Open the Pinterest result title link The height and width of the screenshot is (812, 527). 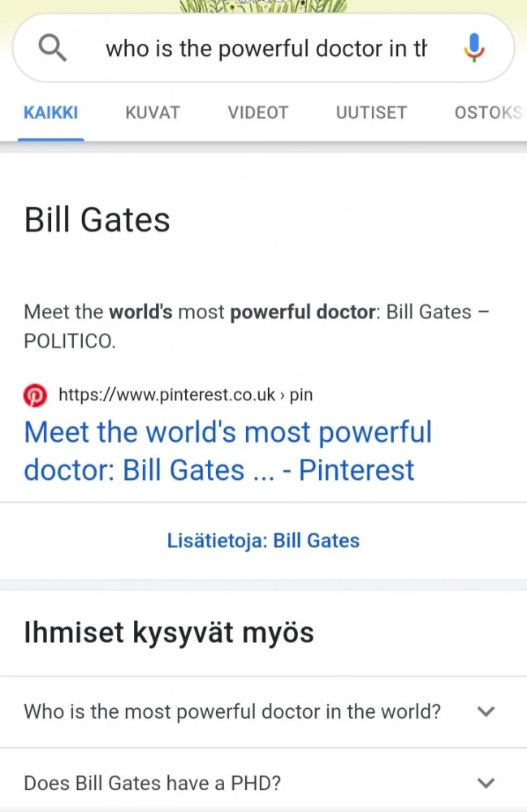click(228, 451)
